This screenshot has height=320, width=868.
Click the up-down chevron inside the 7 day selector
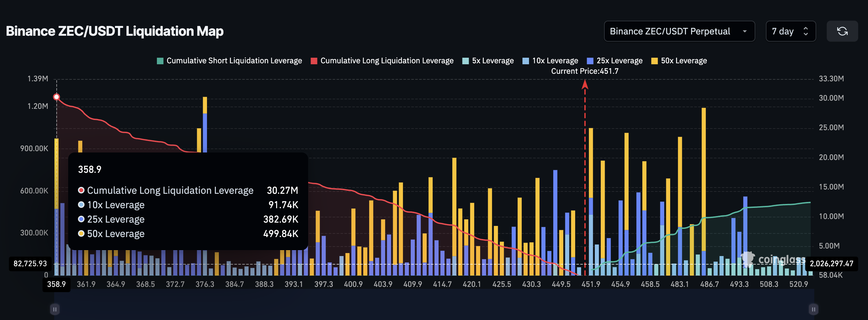(x=805, y=31)
